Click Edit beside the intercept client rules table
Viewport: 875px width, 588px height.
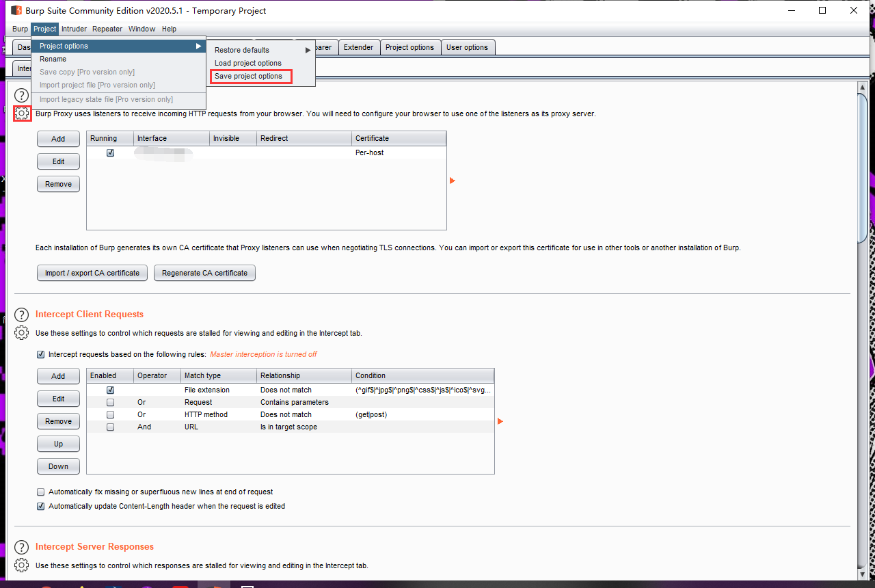tap(58, 399)
